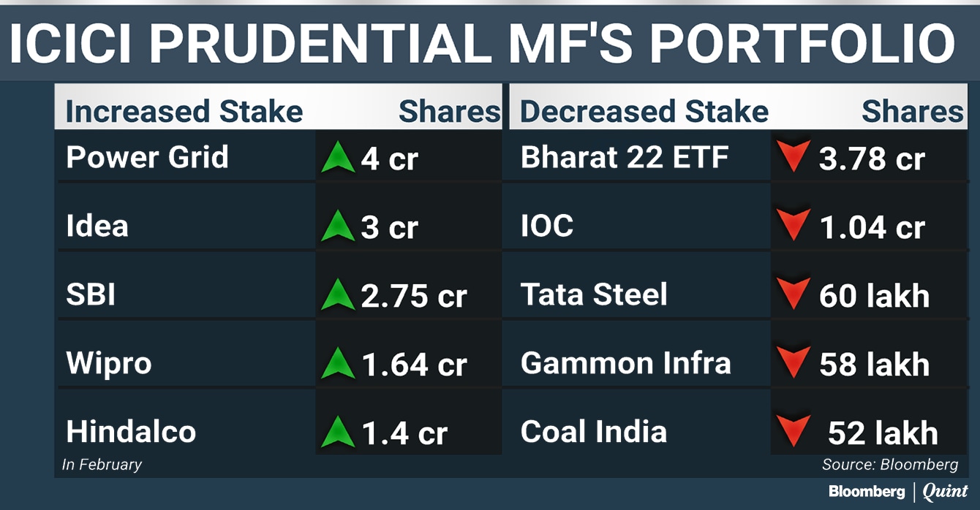
Task: Click the Coal India label
Action: (x=593, y=432)
